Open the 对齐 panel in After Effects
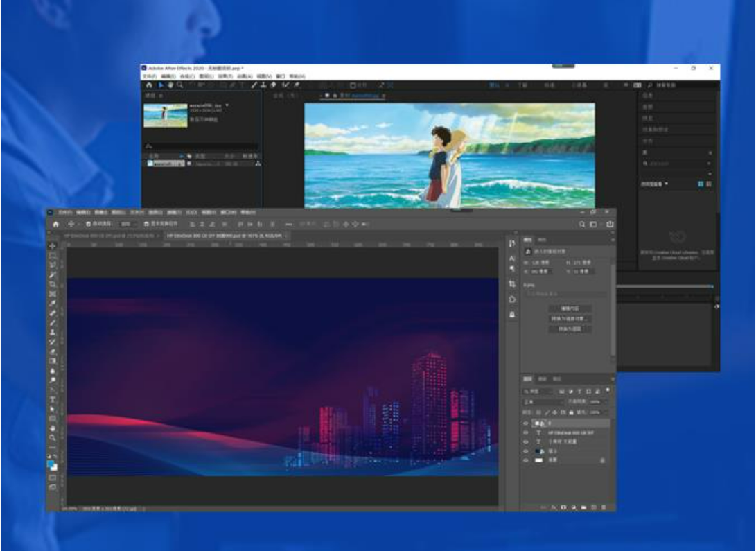This screenshot has width=756, height=551. pos(647,141)
